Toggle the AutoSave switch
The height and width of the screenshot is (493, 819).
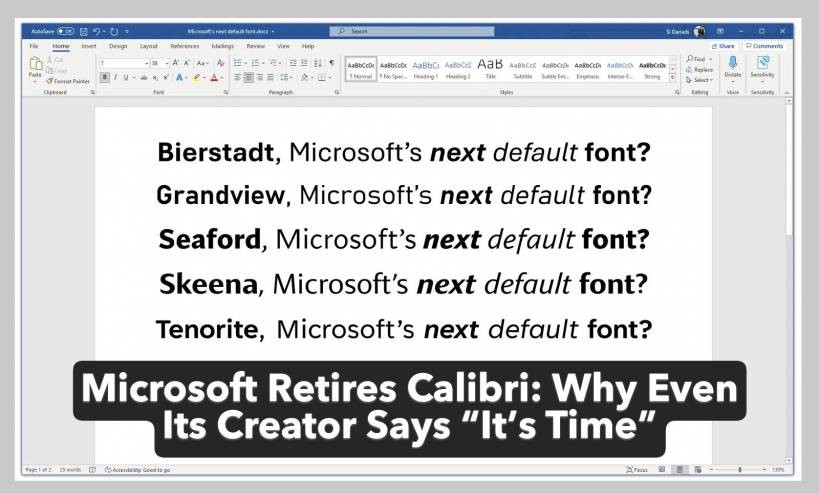[x=65, y=31]
